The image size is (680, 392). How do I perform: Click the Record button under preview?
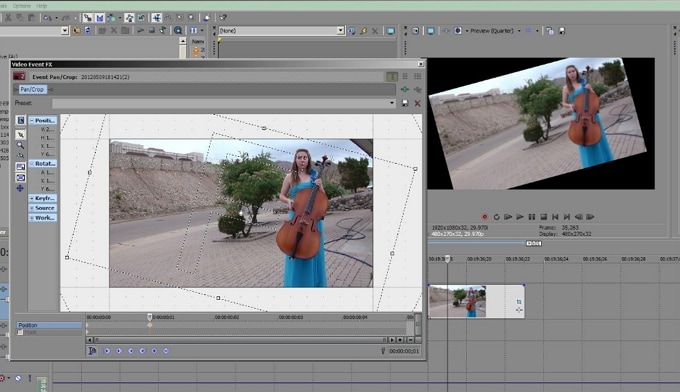[485, 217]
